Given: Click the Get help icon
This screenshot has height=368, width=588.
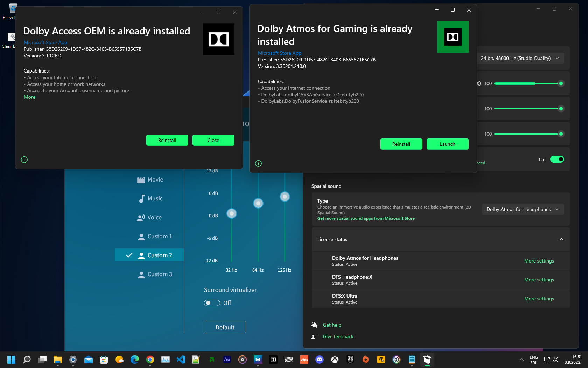Looking at the screenshot, I should pyautogui.click(x=314, y=325).
